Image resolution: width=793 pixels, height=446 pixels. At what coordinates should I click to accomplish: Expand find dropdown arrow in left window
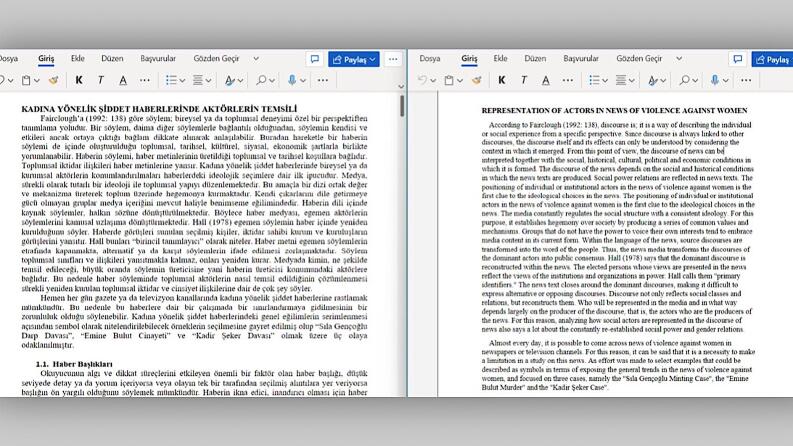(272, 80)
